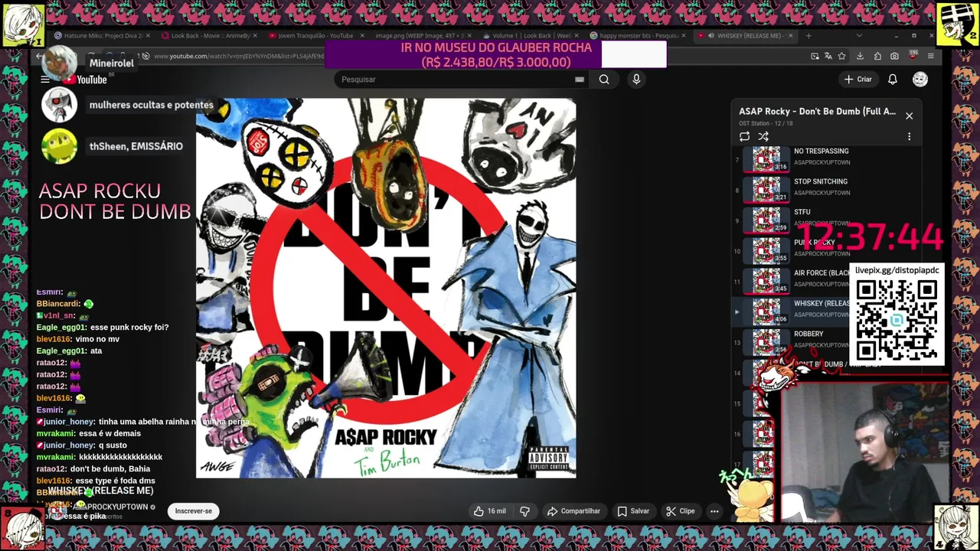Click the Pesquisar search field
This screenshot has width=980, height=551.
pos(462,80)
